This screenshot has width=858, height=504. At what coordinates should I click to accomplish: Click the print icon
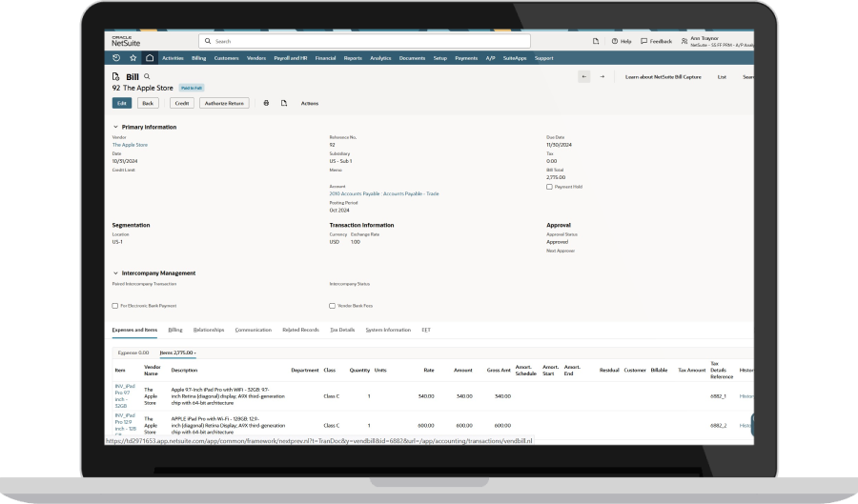(x=267, y=103)
